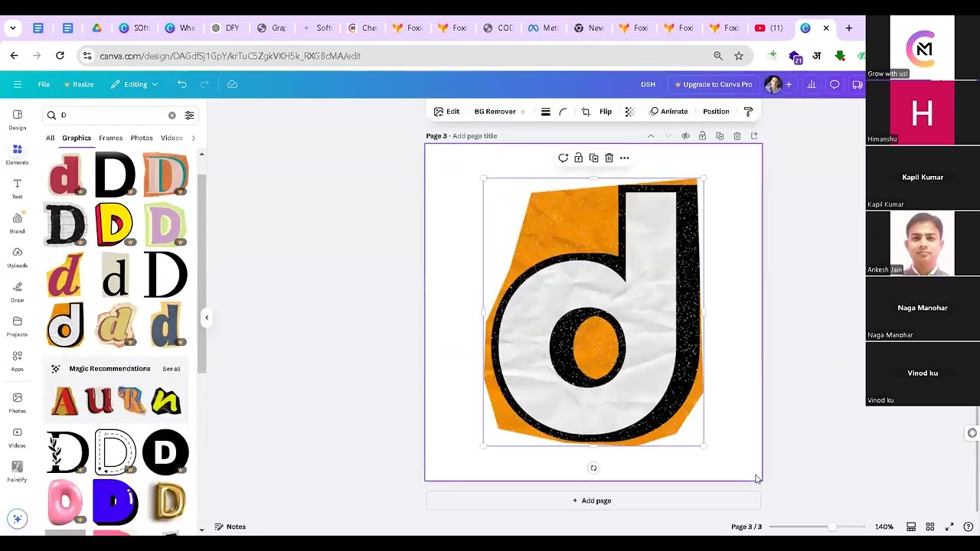The width and height of the screenshot is (980, 551).
Task: Click the Add page title field
Action: 475,136
